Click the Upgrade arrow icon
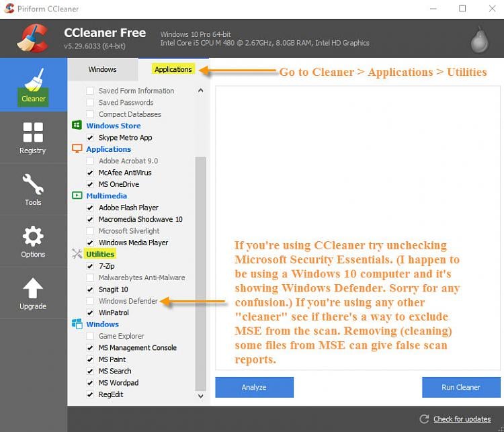Screen dimensions: 504x432 coord(33,288)
